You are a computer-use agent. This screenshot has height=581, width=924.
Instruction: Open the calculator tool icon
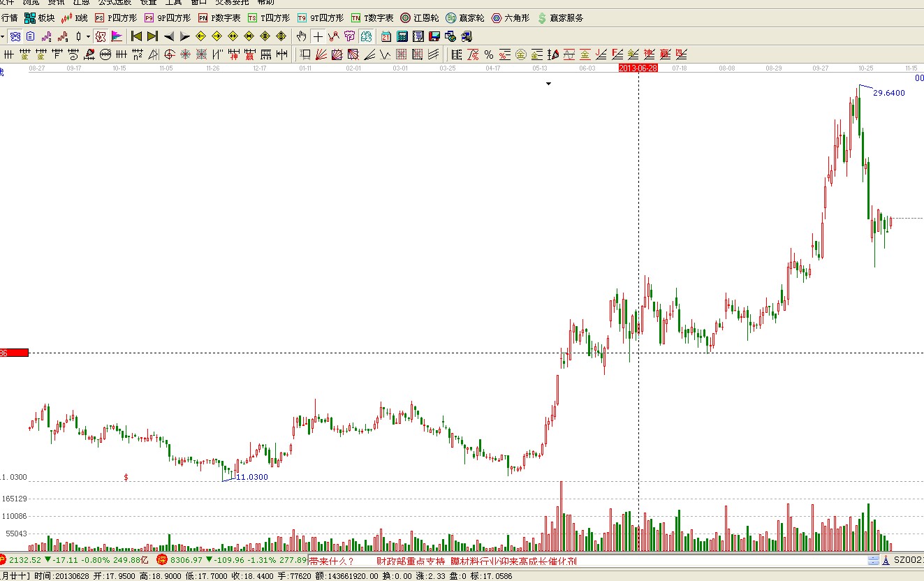tap(402, 36)
